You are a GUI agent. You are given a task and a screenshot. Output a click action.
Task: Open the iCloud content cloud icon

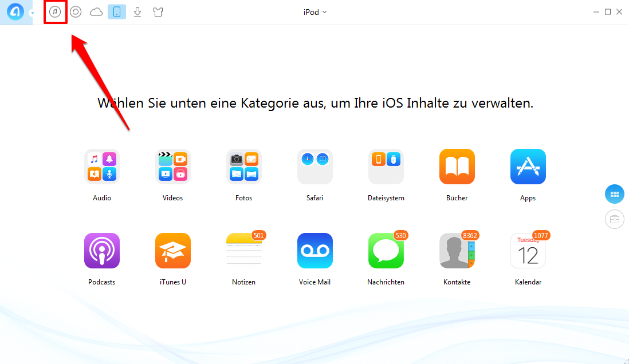tap(96, 12)
